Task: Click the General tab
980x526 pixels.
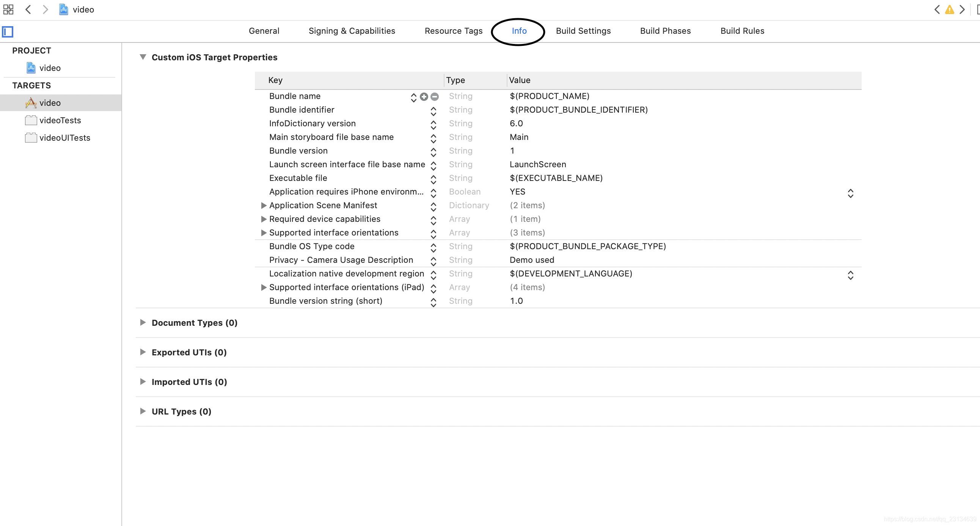Action: (x=264, y=30)
